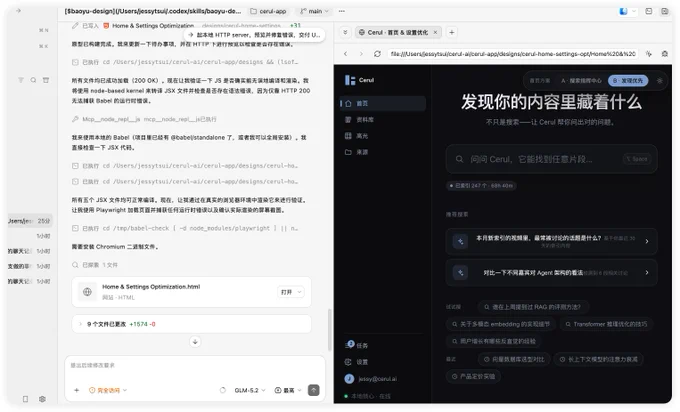The width and height of the screenshot is (680, 412).
Task: Select the thread labeled 25分 in sidebar
Action: pos(29,221)
